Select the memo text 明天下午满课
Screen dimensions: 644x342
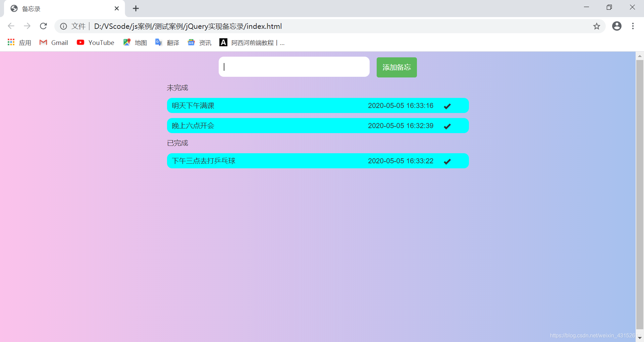point(193,106)
